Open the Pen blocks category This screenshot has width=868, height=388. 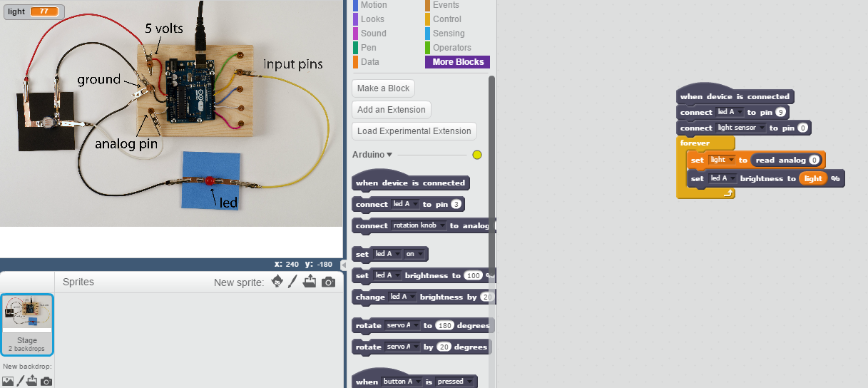point(369,48)
